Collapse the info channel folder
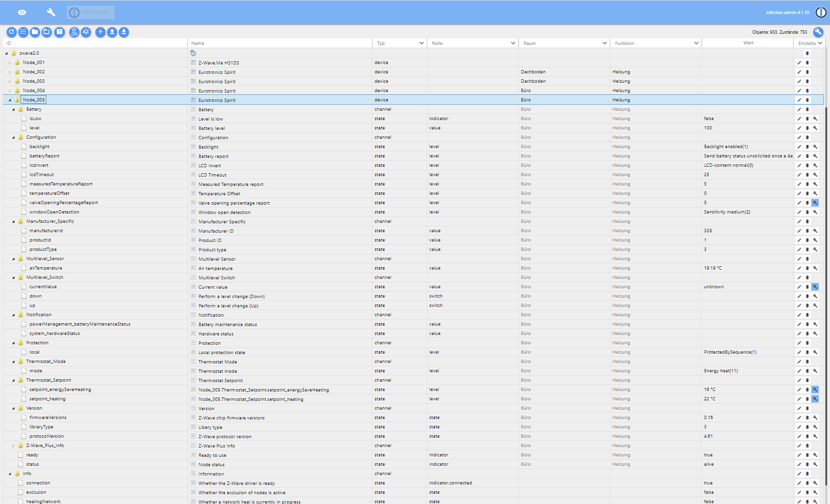830x504 pixels. click(10, 474)
